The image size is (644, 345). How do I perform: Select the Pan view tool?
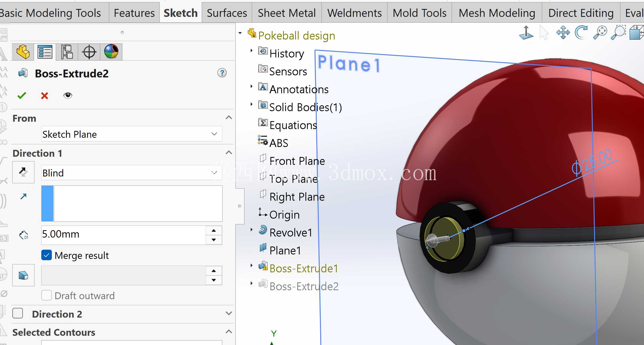(x=563, y=33)
